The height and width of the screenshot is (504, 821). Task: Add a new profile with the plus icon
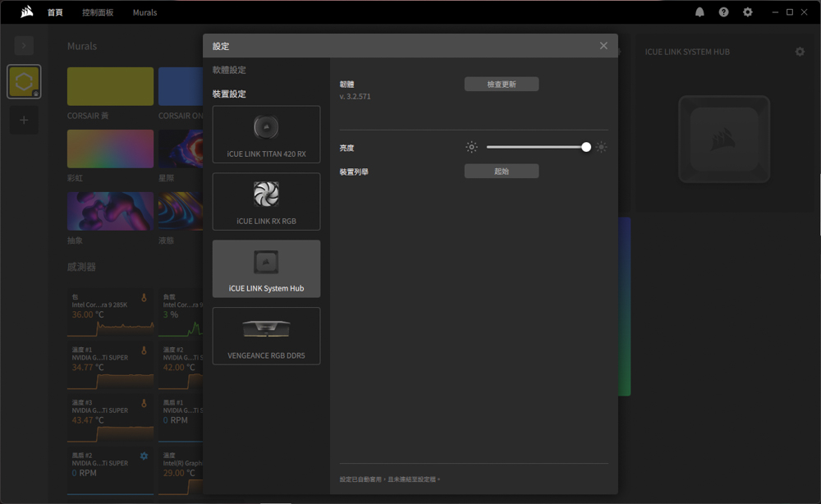[x=24, y=121]
